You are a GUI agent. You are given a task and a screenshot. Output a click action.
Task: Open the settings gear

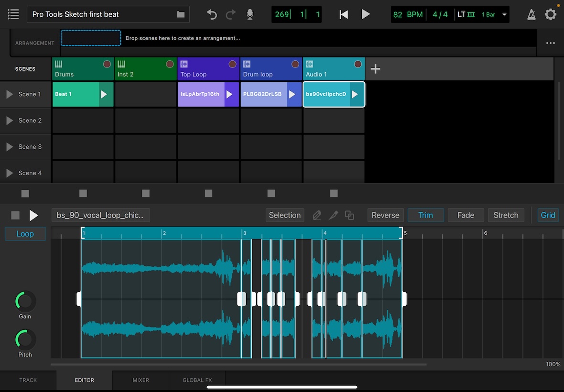(550, 14)
